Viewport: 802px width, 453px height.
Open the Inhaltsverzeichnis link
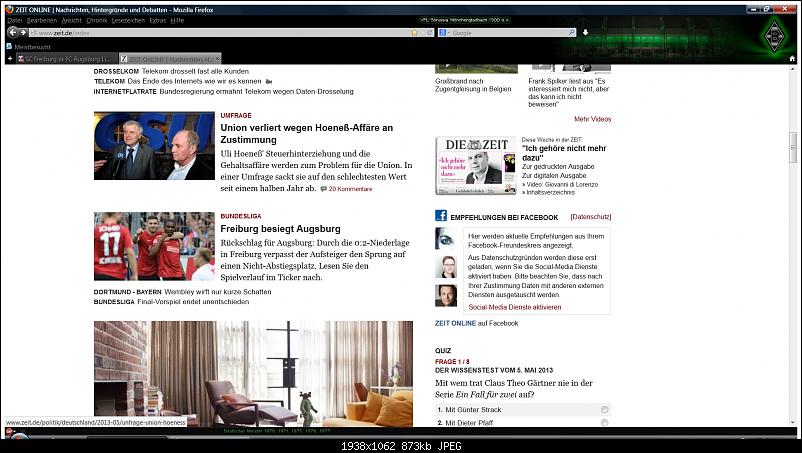pos(548,192)
